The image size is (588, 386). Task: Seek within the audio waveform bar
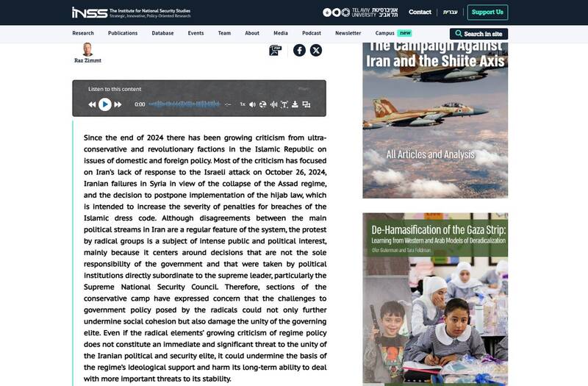tap(184, 104)
